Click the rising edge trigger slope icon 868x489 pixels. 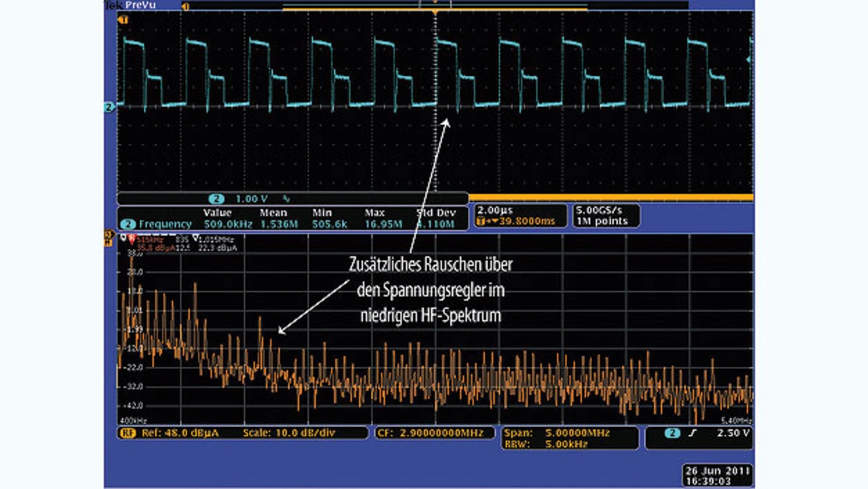click(693, 433)
